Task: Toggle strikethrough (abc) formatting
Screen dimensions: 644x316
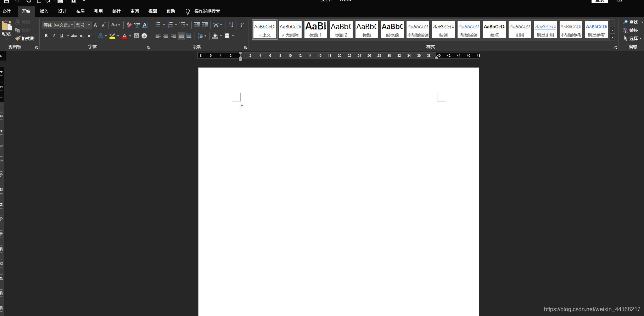Action: [74, 36]
